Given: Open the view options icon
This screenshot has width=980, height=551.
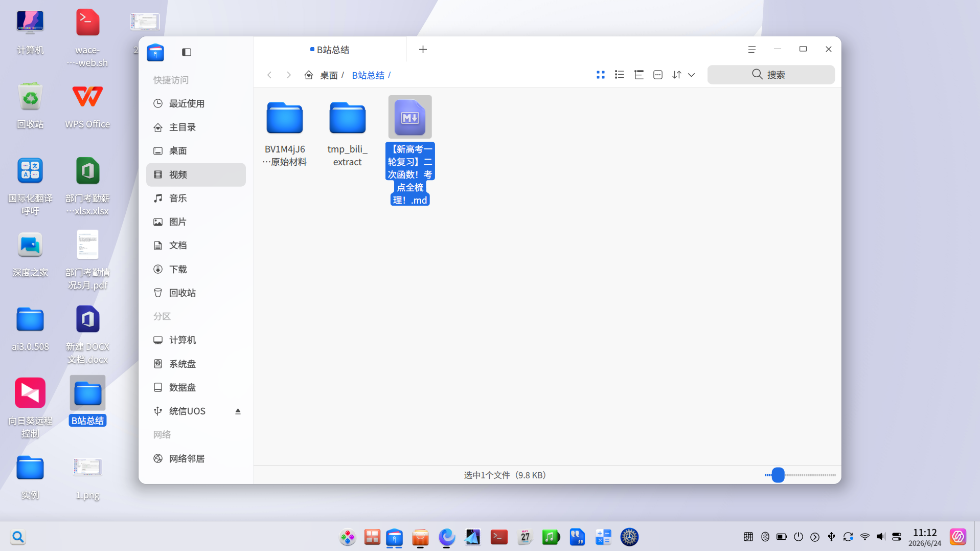Looking at the screenshot, I should (658, 75).
